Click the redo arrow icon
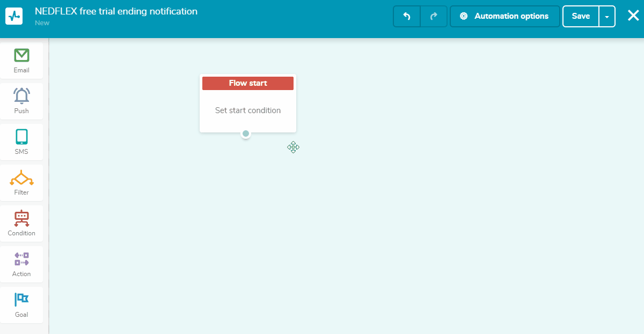This screenshot has width=644, height=334. click(434, 16)
